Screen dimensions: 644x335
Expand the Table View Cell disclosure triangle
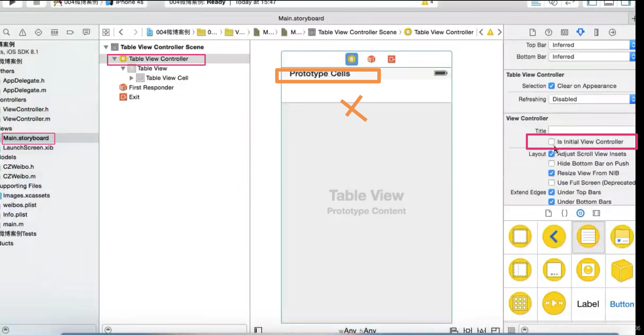(x=131, y=78)
